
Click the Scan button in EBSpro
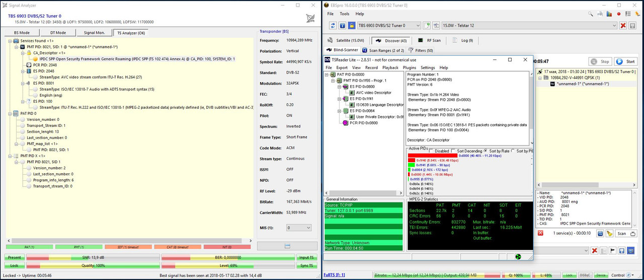pos(626,233)
